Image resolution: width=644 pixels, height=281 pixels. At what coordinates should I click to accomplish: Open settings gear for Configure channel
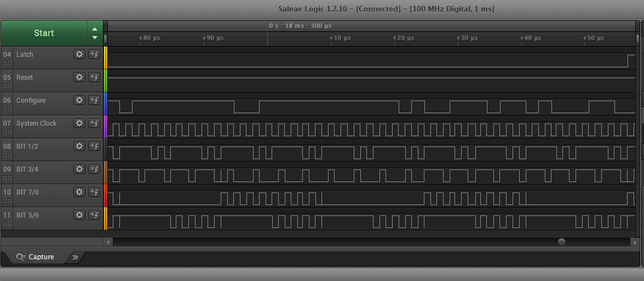[79, 100]
